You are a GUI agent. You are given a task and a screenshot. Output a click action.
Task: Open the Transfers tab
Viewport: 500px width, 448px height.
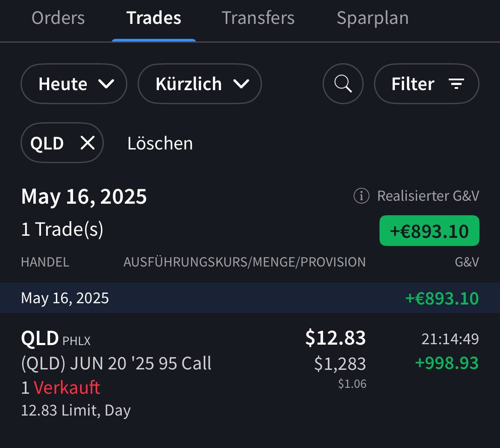[258, 18]
